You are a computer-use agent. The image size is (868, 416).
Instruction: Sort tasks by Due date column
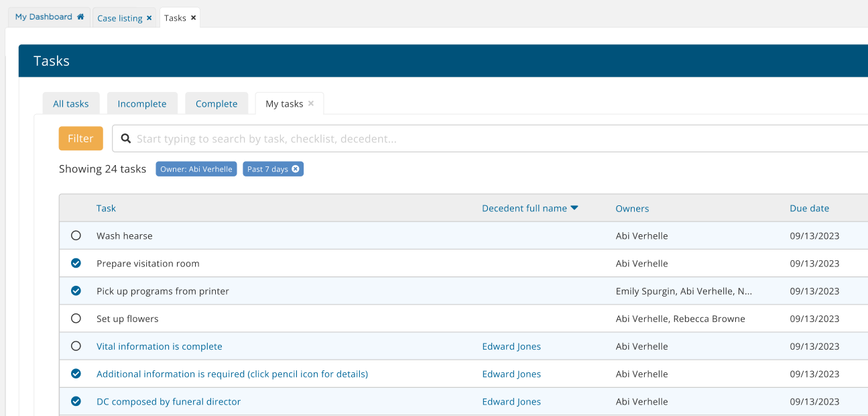(809, 208)
